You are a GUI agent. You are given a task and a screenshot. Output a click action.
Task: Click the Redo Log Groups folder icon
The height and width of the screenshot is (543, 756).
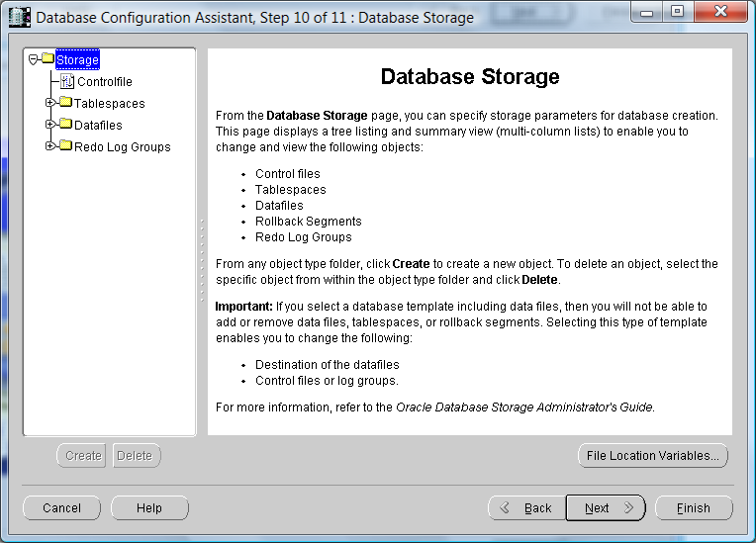tap(66, 145)
